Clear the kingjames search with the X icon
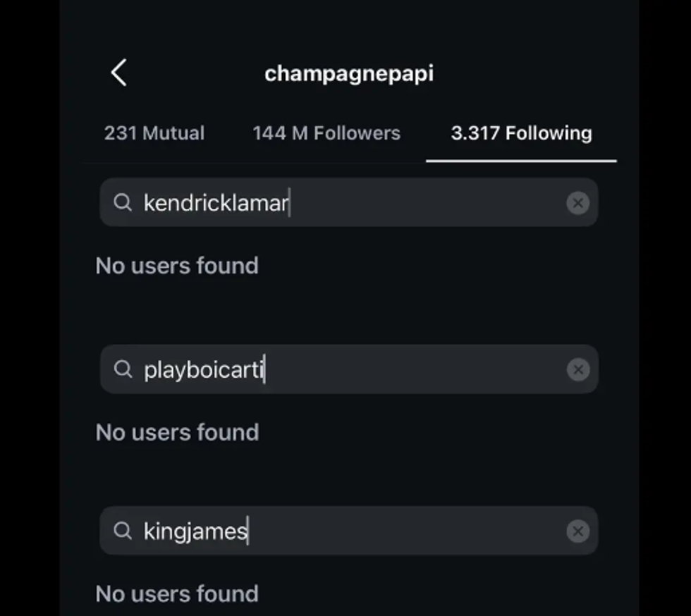 tap(577, 531)
